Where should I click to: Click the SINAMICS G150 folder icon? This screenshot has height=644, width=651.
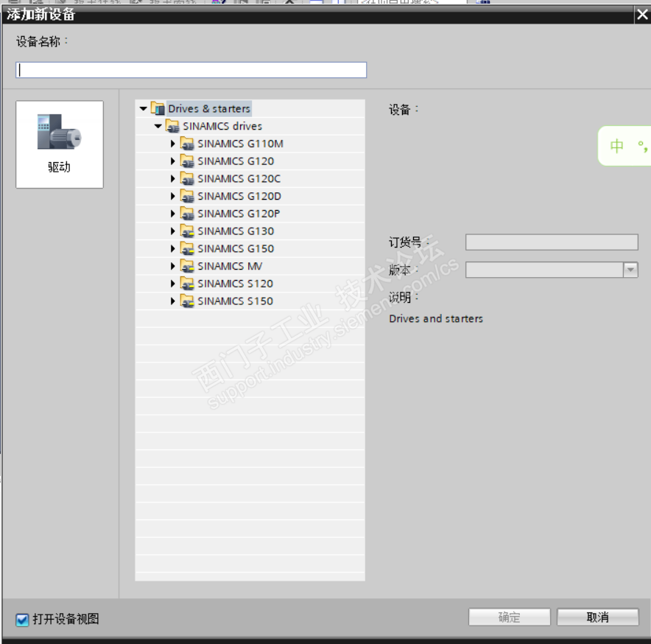coord(187,248)
